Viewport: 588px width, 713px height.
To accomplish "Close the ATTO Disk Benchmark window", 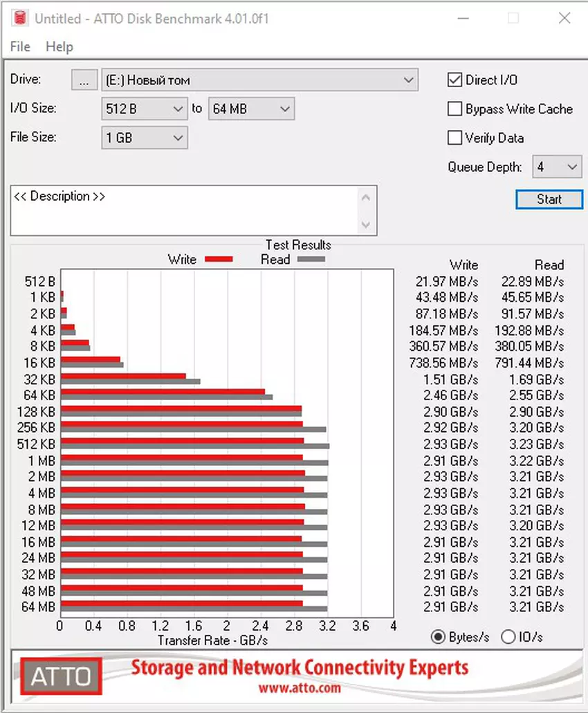I will pos(564,19).
